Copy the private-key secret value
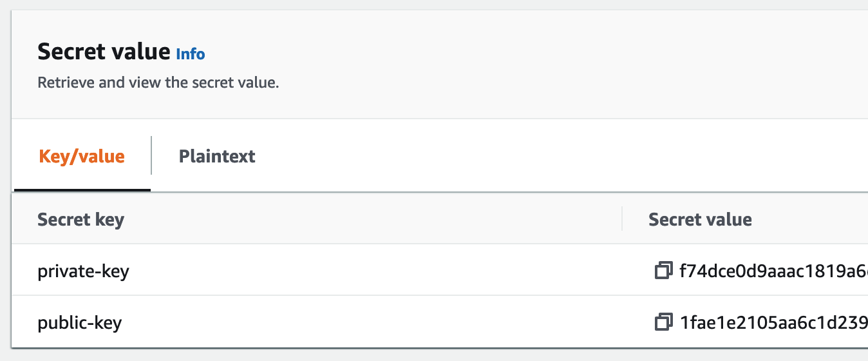 pos(663,271)
